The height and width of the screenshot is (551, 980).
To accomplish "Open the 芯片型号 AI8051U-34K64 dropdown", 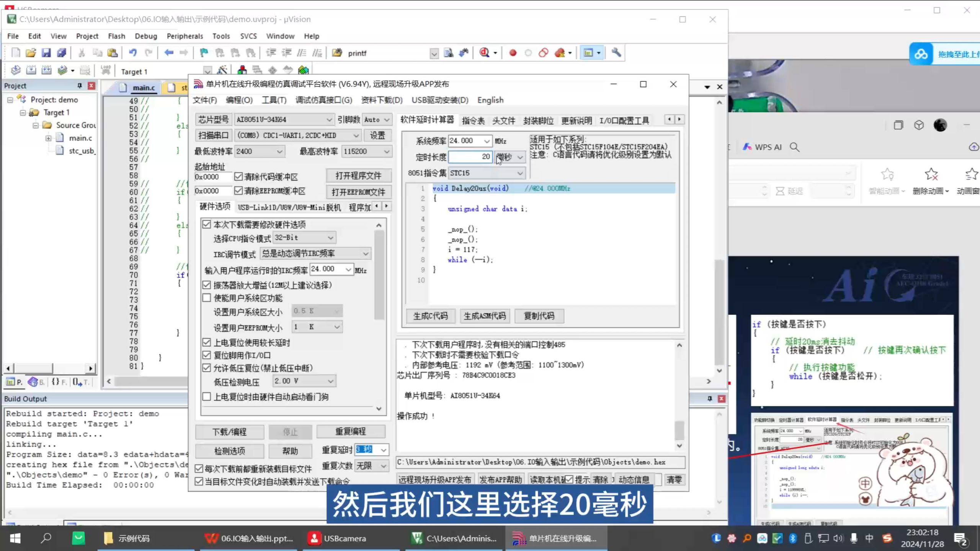I will 329,120.
